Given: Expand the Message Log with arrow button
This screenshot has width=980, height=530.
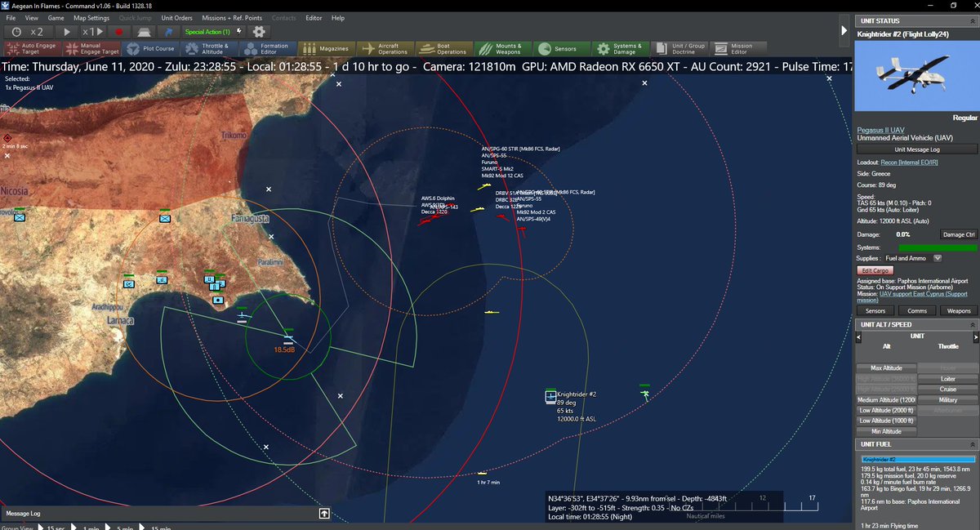Looking at the screenshot, I should coord(324,514).
